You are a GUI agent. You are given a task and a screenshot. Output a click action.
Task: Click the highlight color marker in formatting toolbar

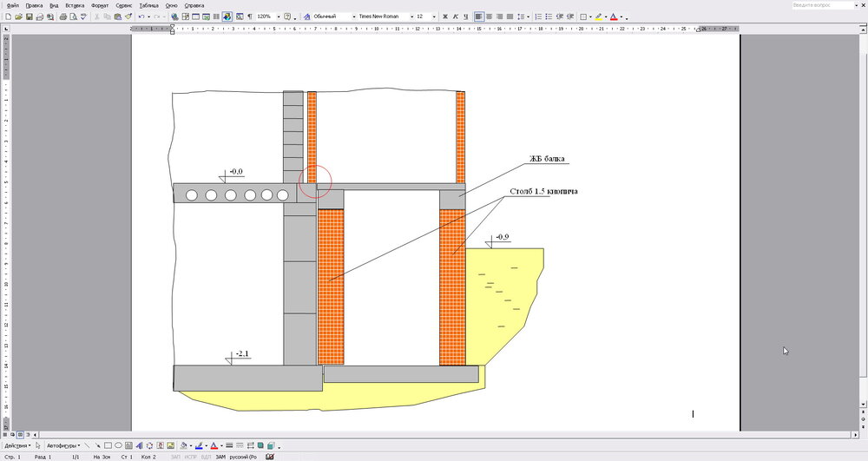coord(598,16)
